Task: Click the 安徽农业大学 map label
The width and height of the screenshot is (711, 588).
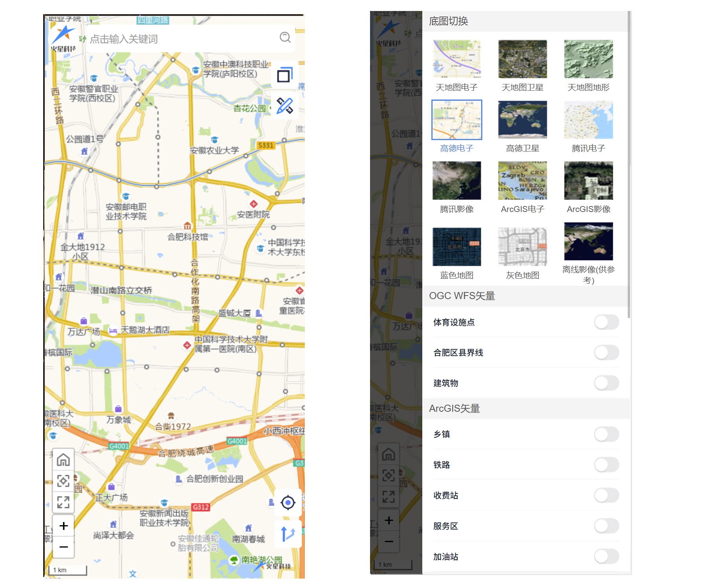Action: [214, 150]
